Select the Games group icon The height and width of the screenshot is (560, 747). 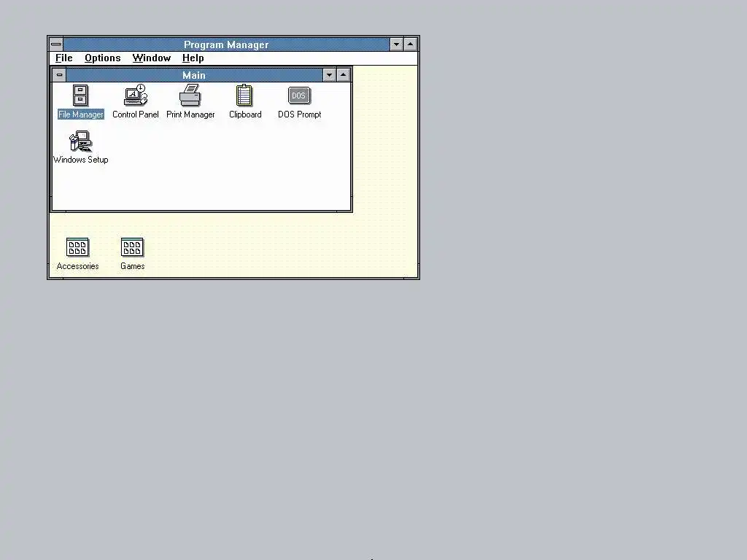click(x=132, y=247)
